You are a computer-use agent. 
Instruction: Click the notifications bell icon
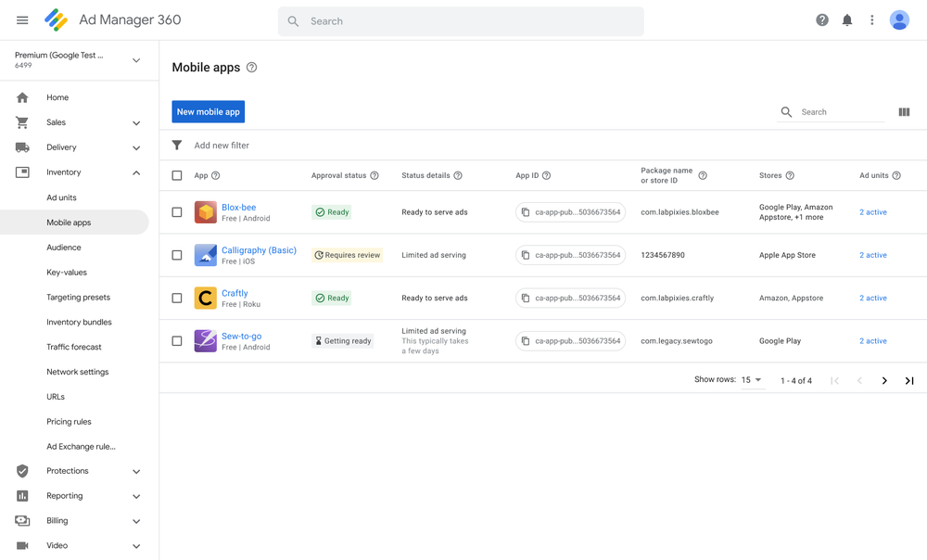coord(846,20)
